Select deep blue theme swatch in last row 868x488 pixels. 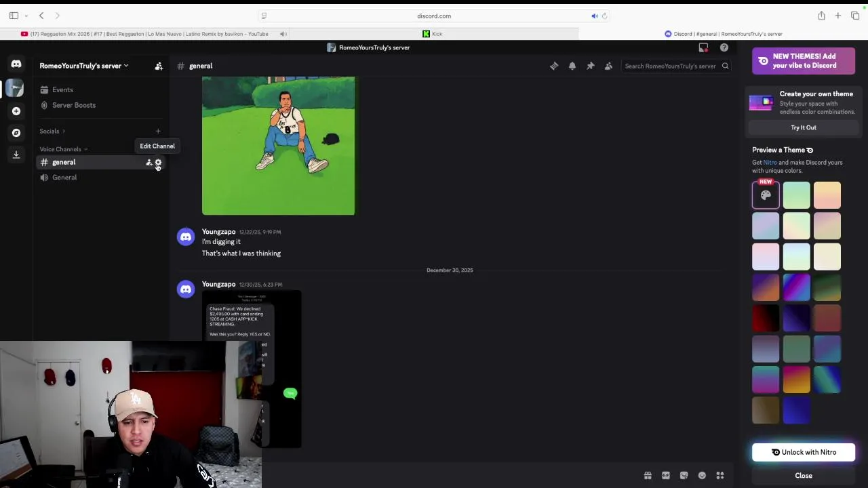click(796, 411)
